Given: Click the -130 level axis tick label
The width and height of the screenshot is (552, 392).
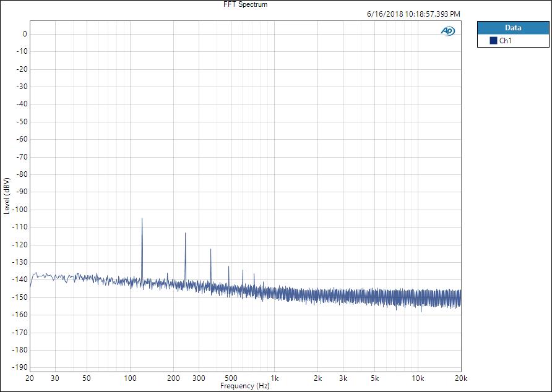Looking at the screenshot, I should (x=19, y=262).
